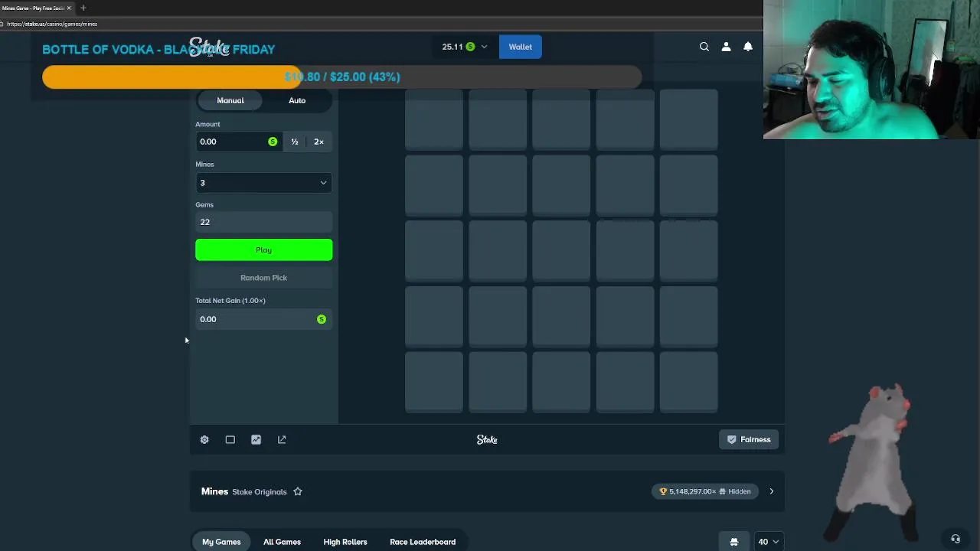
Task: Click the top-right mines grid tile
Action: tap(689, 119)
